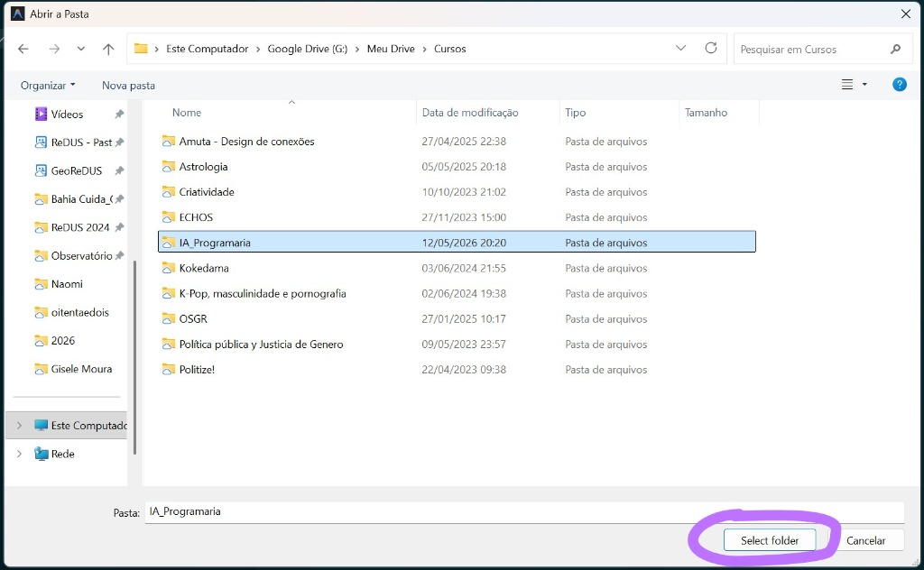Click the search magnifier icon

coord(896,49)
